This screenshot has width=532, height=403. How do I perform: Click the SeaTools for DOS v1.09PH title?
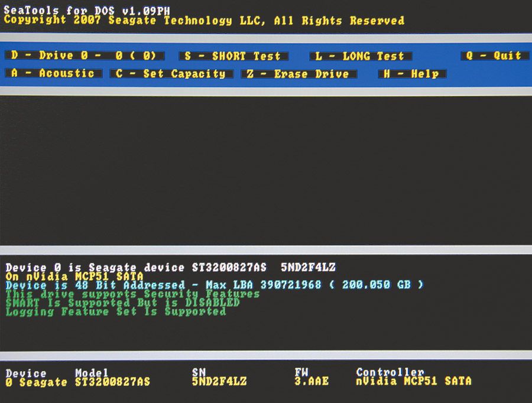coord(87,10)
